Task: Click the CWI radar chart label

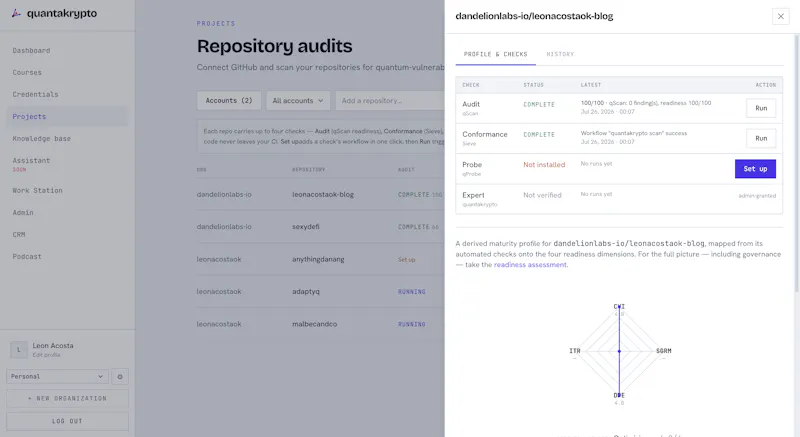Action: tap(619, 306)
